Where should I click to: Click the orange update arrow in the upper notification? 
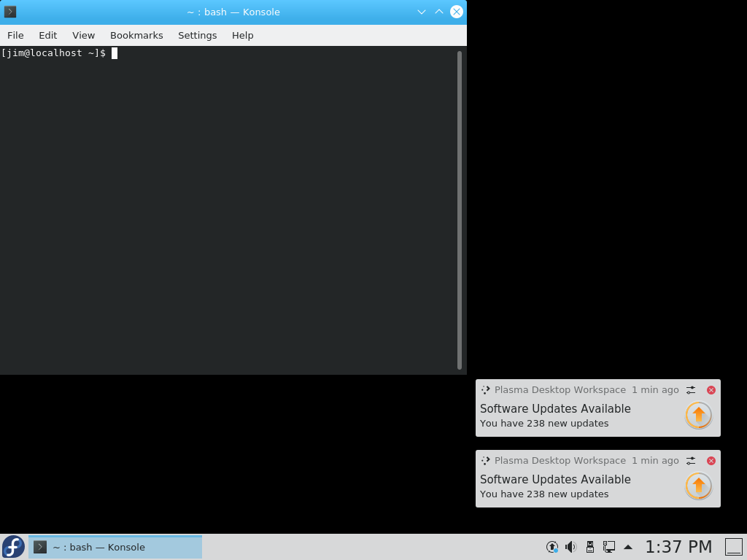pyautogui.click(x=698, y=415)
